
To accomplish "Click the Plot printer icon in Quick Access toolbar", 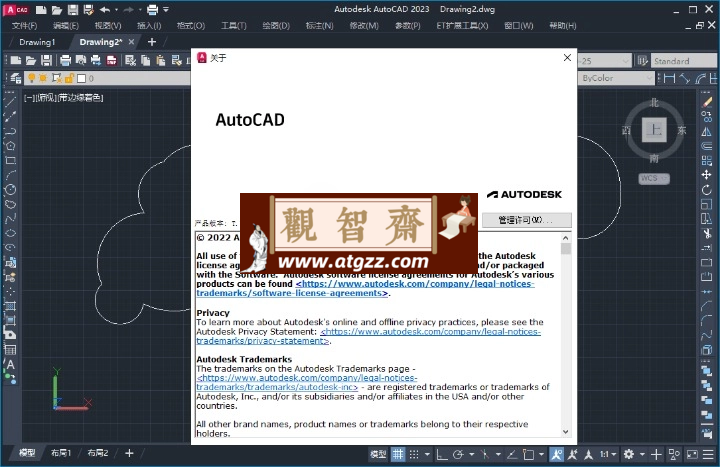I will pos(152,9).
